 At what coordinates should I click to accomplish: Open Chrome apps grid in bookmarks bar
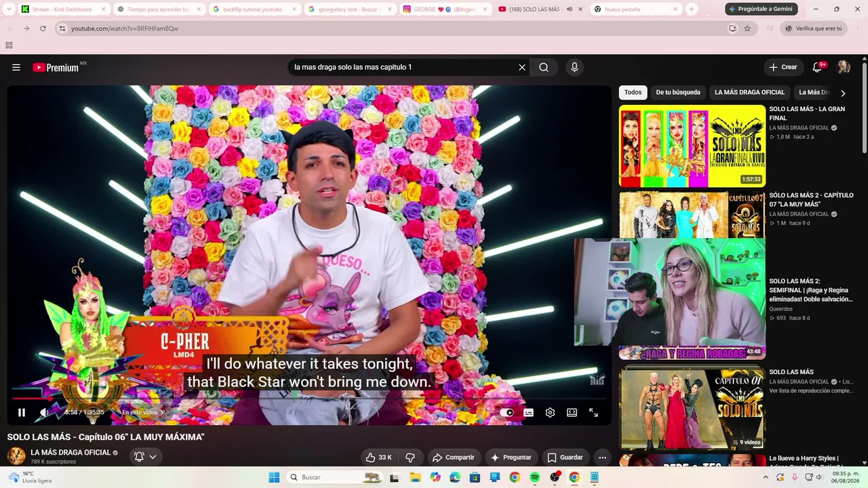9,45
